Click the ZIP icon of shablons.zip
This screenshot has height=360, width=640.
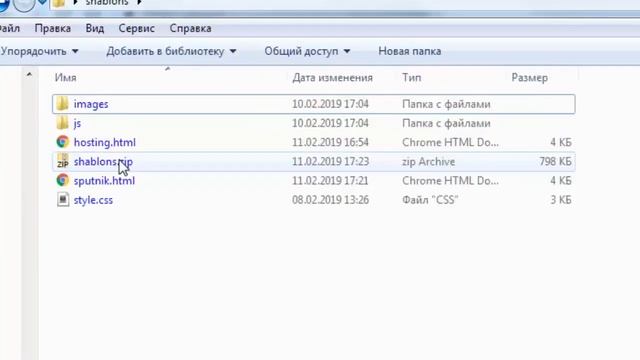62,161
